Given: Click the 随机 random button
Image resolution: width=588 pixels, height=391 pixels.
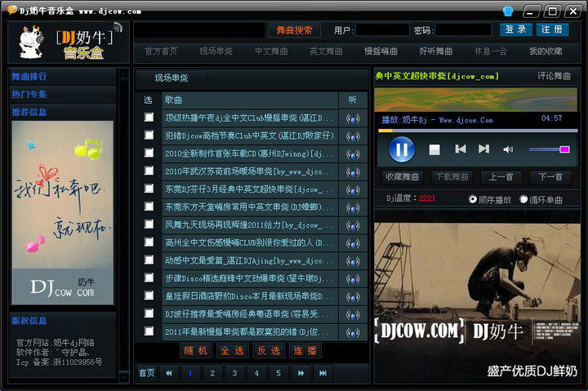Looking at the screenshot, I should coord(196,351).
